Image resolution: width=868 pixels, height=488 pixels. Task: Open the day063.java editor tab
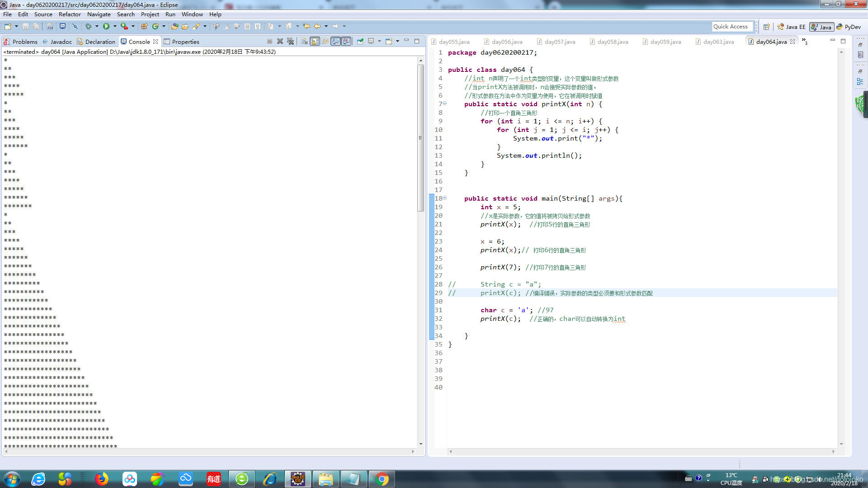click(715, 42)
